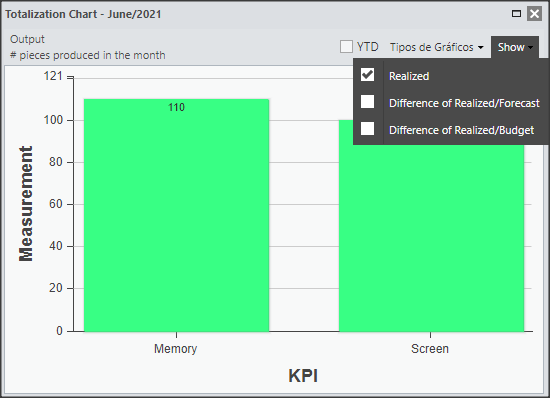
Task: Uncheck the Realized option
Action: point(367,75)
